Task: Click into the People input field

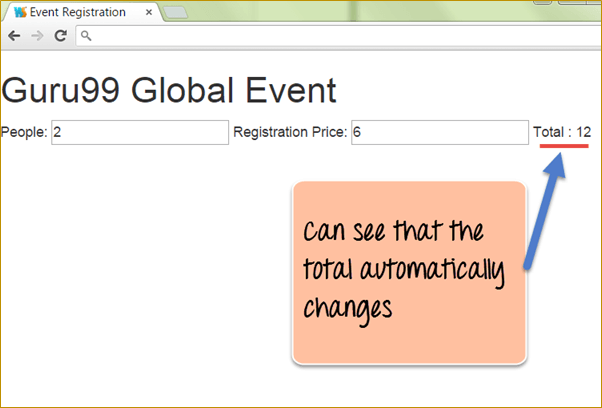Action: click(140, 132)
